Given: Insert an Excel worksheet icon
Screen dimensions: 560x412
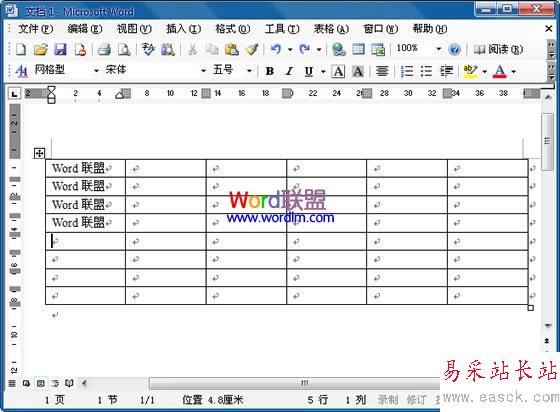Looking at the screenshot, I should (378, 49).
